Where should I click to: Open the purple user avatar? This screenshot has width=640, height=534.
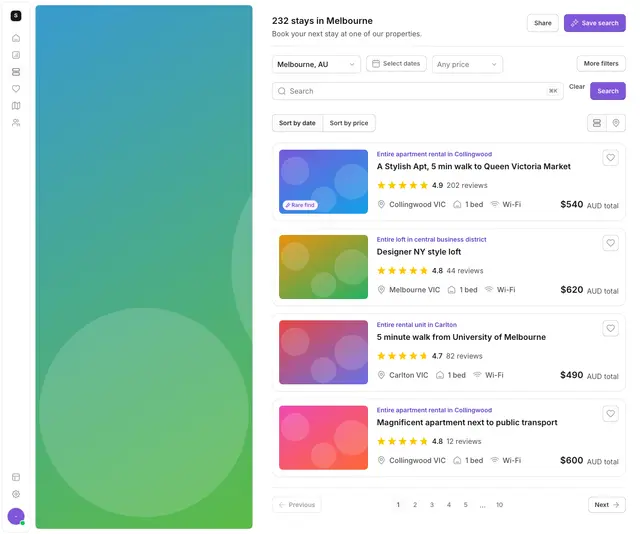tap(16, 516)
